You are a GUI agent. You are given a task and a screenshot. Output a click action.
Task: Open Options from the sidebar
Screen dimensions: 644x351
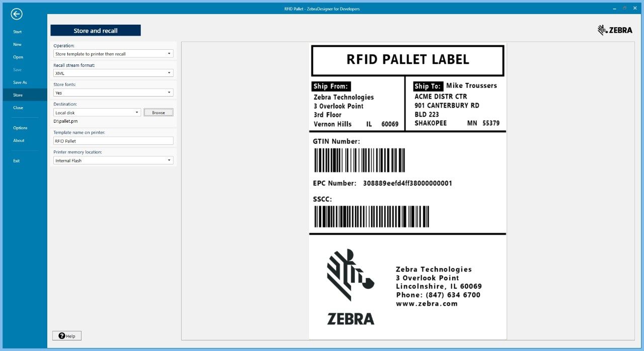(x=20, y=128)
